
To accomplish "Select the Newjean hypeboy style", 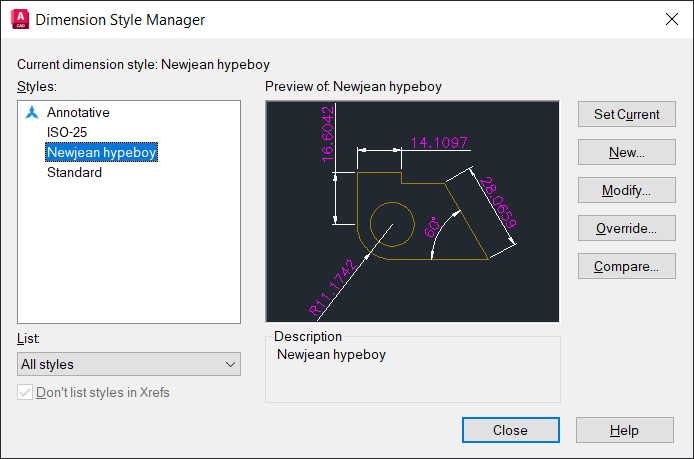I will (x=101, y=152).
